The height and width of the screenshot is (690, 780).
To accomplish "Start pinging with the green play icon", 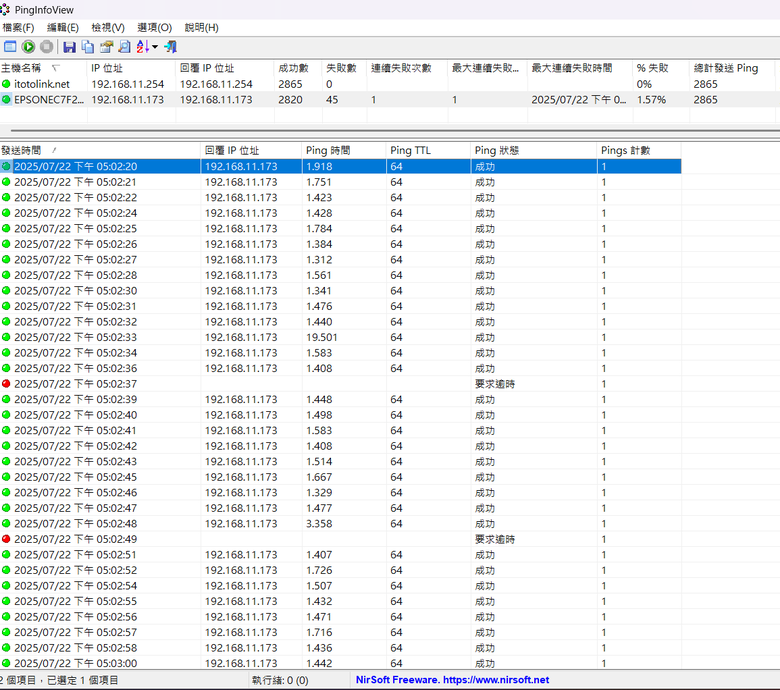I will [x=28, y=47].
